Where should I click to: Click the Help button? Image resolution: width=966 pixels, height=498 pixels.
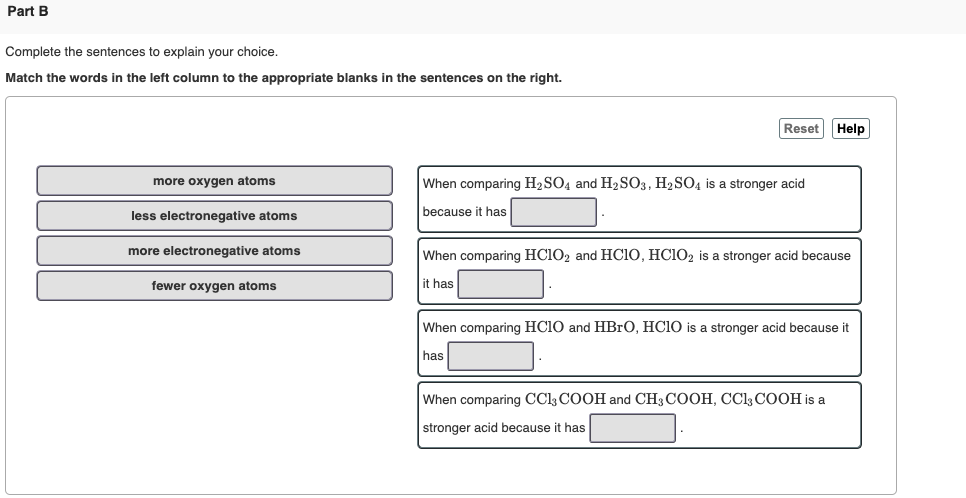point(850,129)
